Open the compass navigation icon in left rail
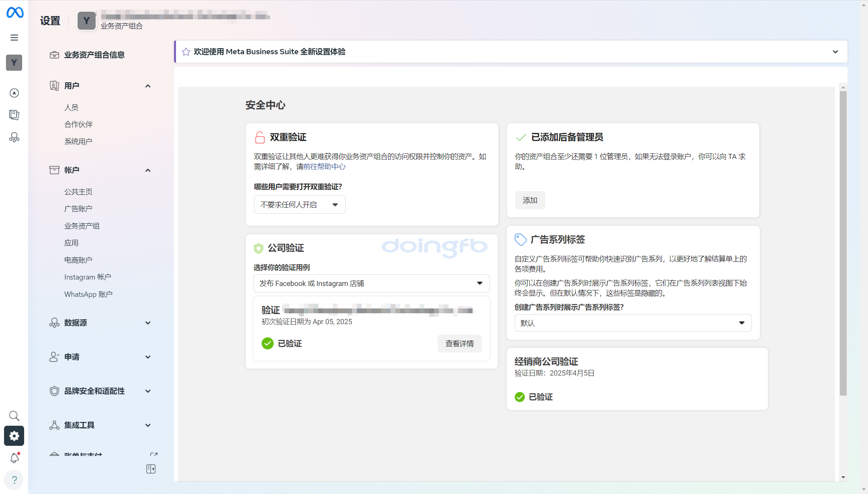 (14, 93)
